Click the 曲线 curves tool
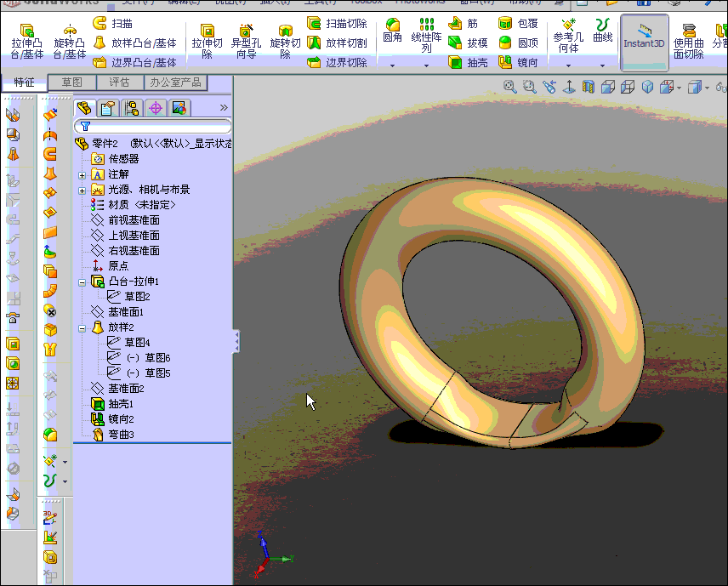728x586 pixels. pos(603,31)
